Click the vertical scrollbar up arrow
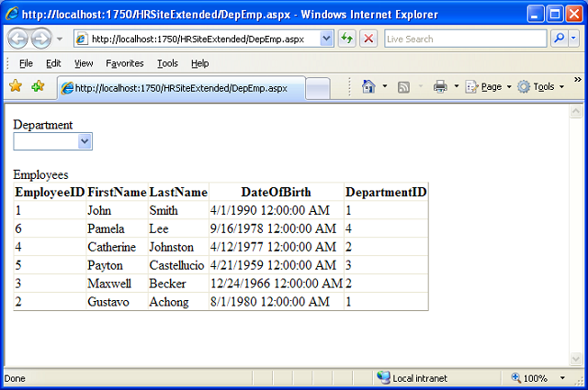 pyautogui.click(x=576, y=111)
